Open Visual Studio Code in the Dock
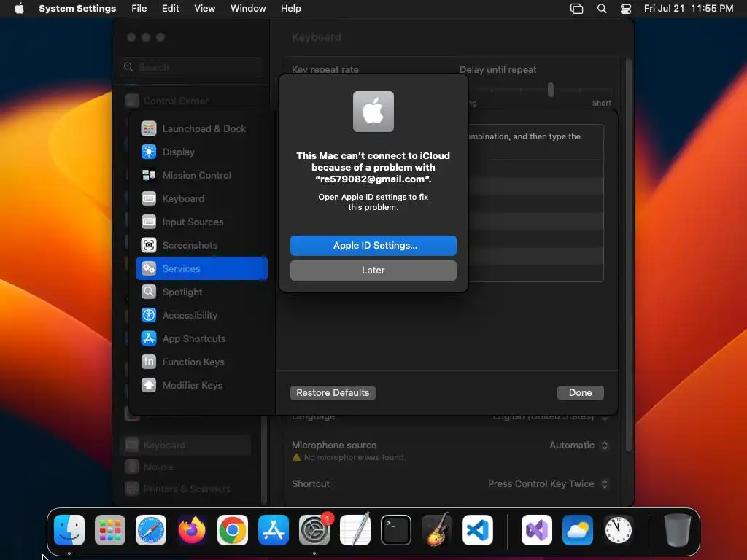This screenshot has width=747, height=560. [477, 530]
